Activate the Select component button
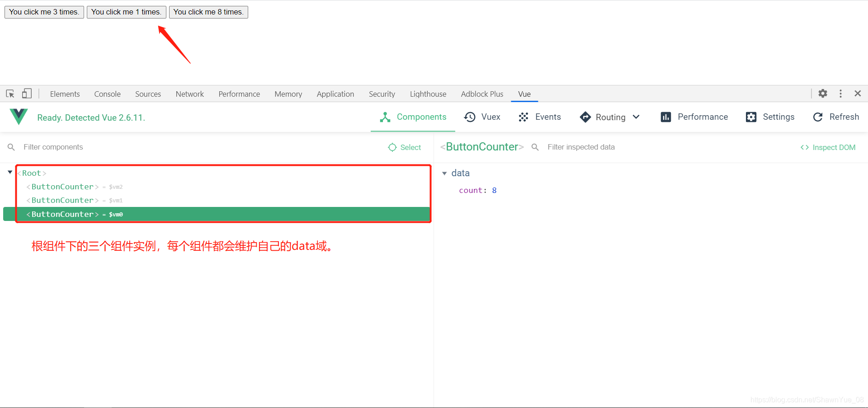Viewport: 868px width, 408px height. pyautogui.click(x=405, y=147)
